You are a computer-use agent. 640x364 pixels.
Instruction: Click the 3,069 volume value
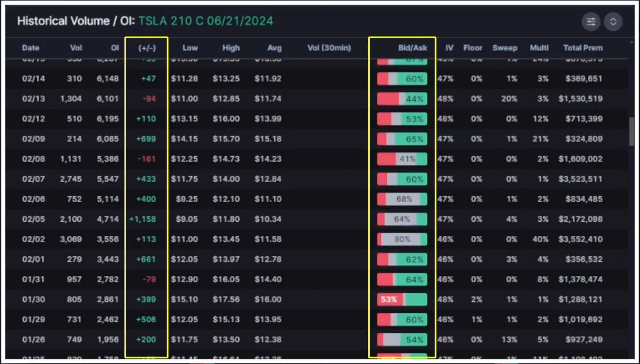click(x=72, y=239)
